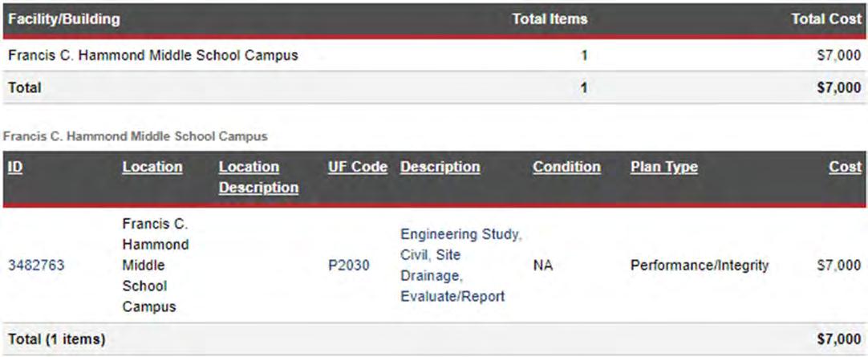This screenshot has height=357, width=868.
Task: Select the Performance/Integrity plan type cell
Action: (x=700, y=266)
